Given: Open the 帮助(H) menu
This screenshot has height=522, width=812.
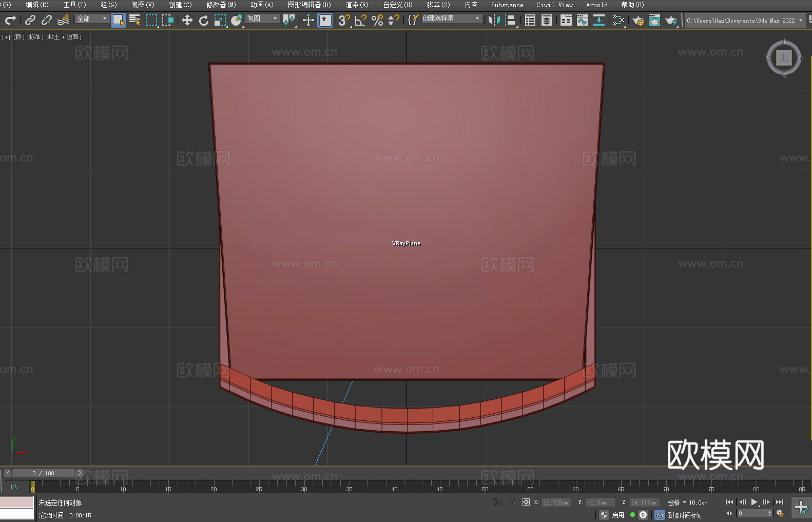Looking at the screenshot, I should point(632,5).
